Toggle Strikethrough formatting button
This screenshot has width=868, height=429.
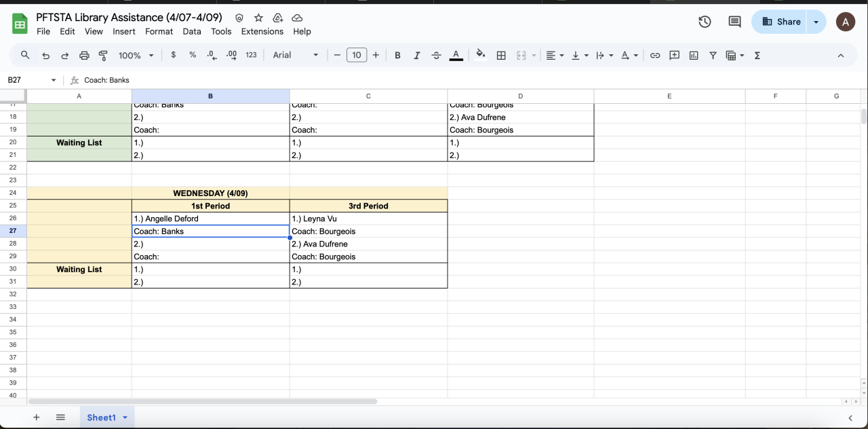point(436,56)
